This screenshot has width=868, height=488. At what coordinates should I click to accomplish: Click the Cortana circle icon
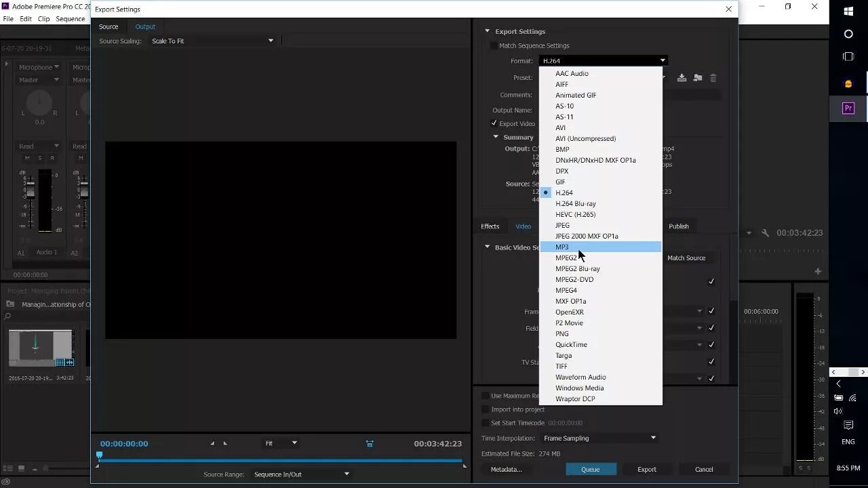(848, 34)
